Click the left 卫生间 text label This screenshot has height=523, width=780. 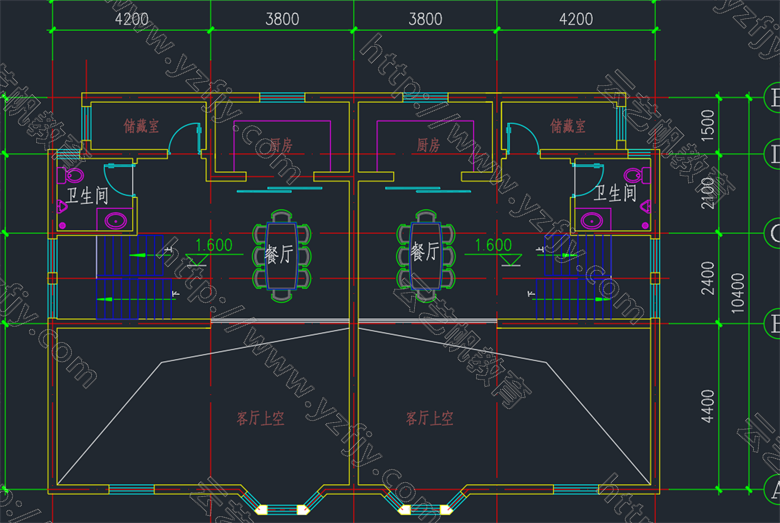[x=87, y=194]
